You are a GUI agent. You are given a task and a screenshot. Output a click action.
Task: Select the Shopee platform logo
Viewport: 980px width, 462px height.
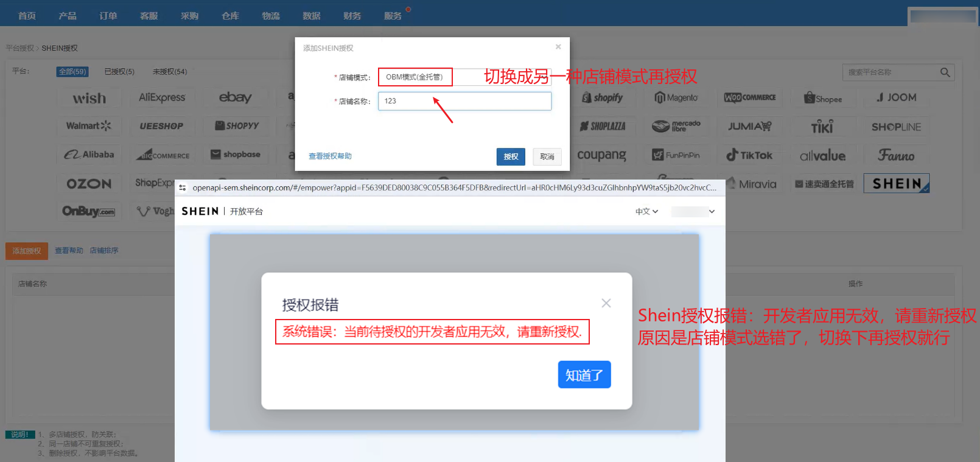(x=823, y=98)
